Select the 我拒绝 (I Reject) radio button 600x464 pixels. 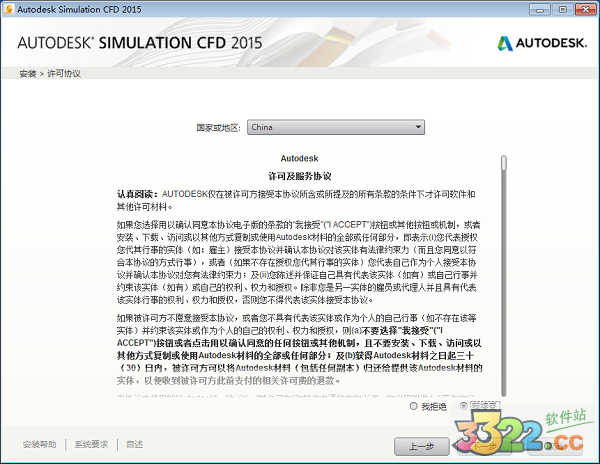click(x=414, y=406)
